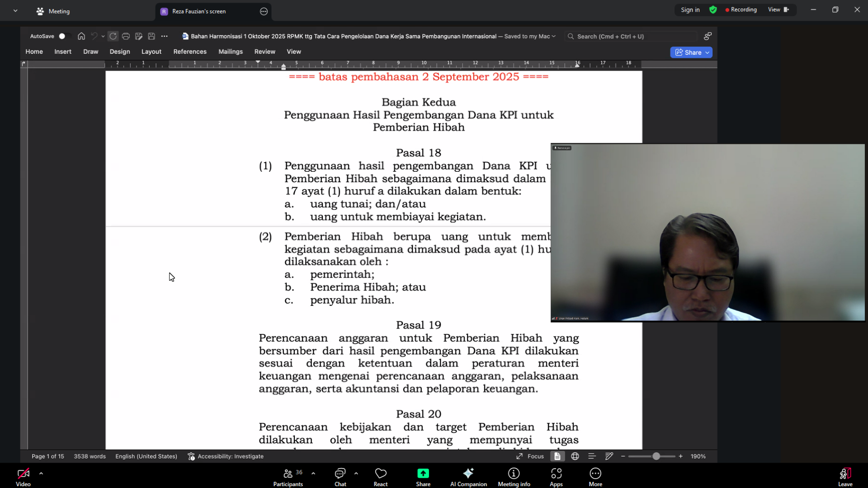Toggle Focus mode in status bar
The height and width of the screenshot is (488, 868).
coord(530,456)
